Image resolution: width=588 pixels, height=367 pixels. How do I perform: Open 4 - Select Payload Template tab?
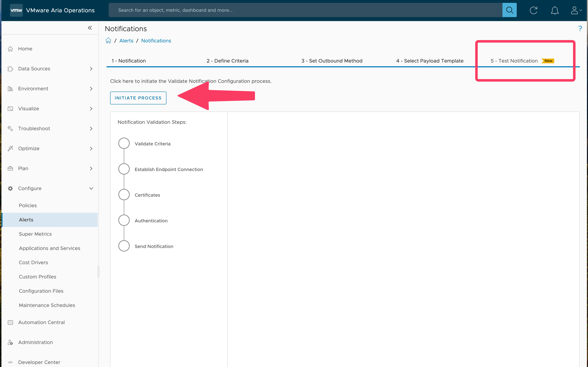429,61
